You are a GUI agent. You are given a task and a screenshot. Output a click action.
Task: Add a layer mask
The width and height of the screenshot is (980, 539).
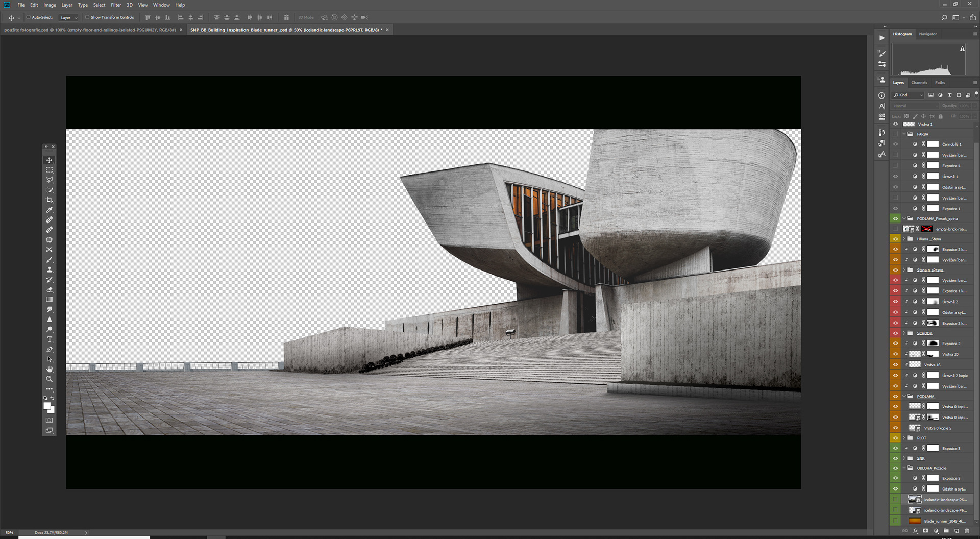point(925,531)
